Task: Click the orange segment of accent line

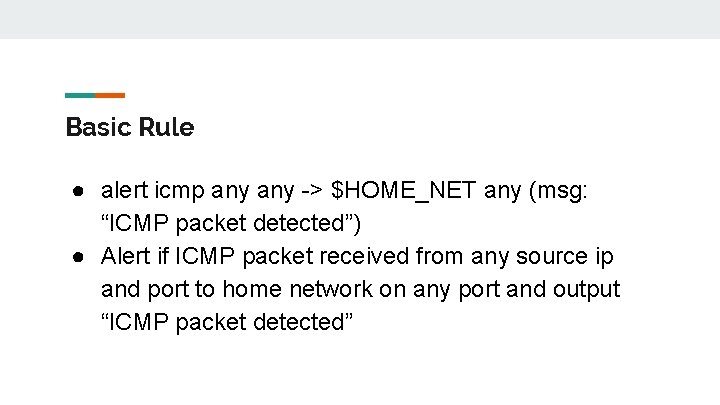Action: (110, 95)
